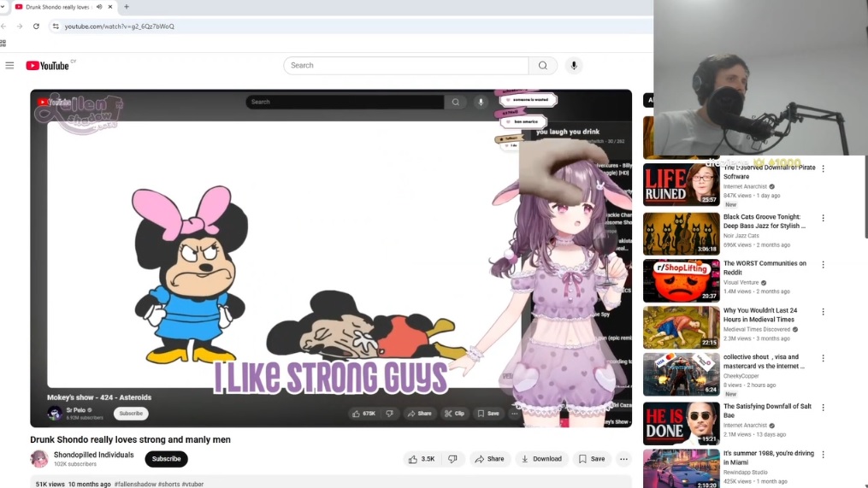Open options for Pirate Software video
The width and height of the screenshot is (868, 488).
point(824,168)
